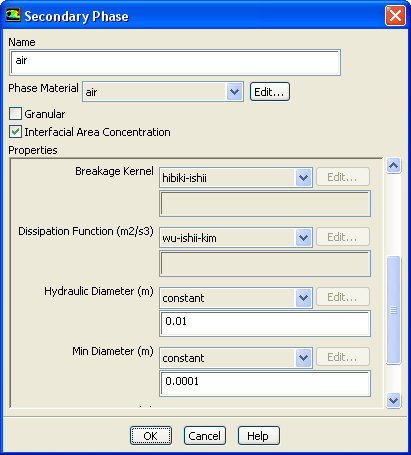Expand the Min Diameter constant dropdown
The width and height of the screenshot is (411, 455).
(303, 358)
